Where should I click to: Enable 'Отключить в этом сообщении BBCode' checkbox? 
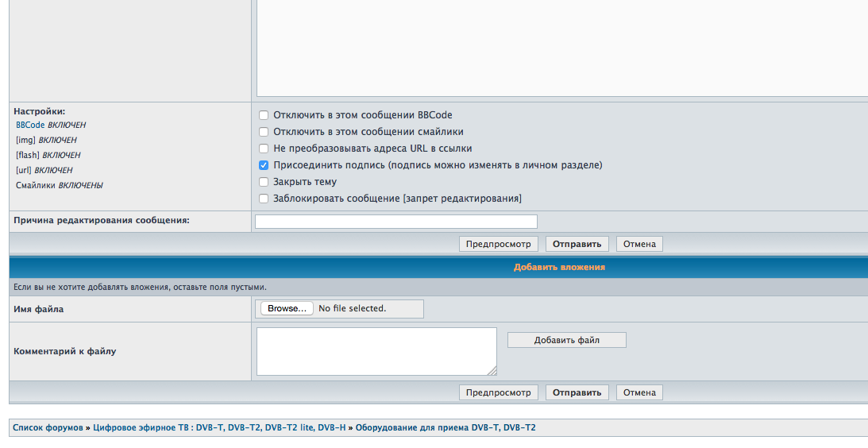point(264,115)
